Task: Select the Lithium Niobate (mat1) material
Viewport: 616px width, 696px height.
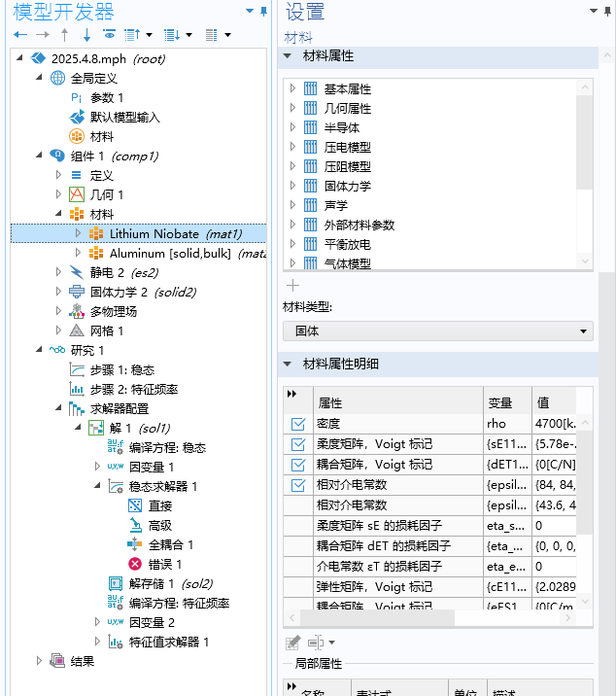Action: click(x=176, y=233)
